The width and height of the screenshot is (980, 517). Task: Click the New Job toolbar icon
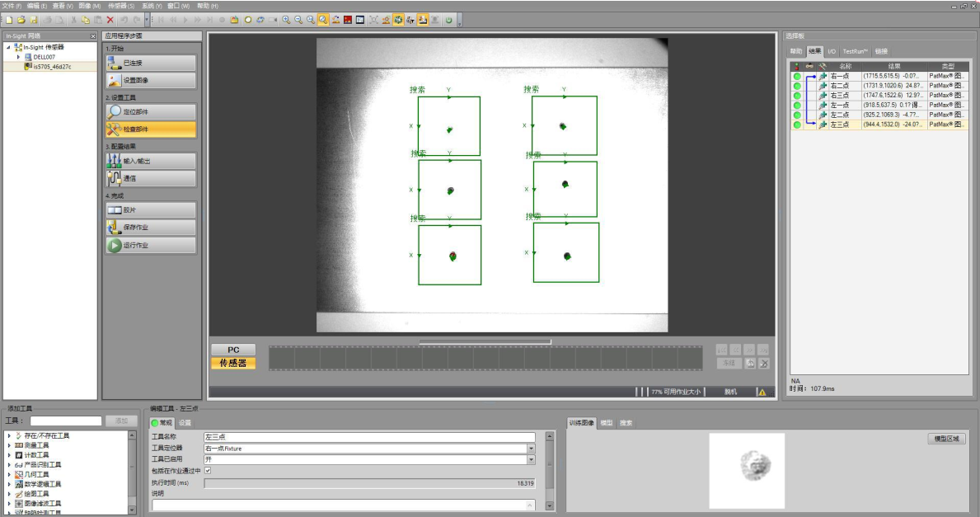[x=9, y=19]
